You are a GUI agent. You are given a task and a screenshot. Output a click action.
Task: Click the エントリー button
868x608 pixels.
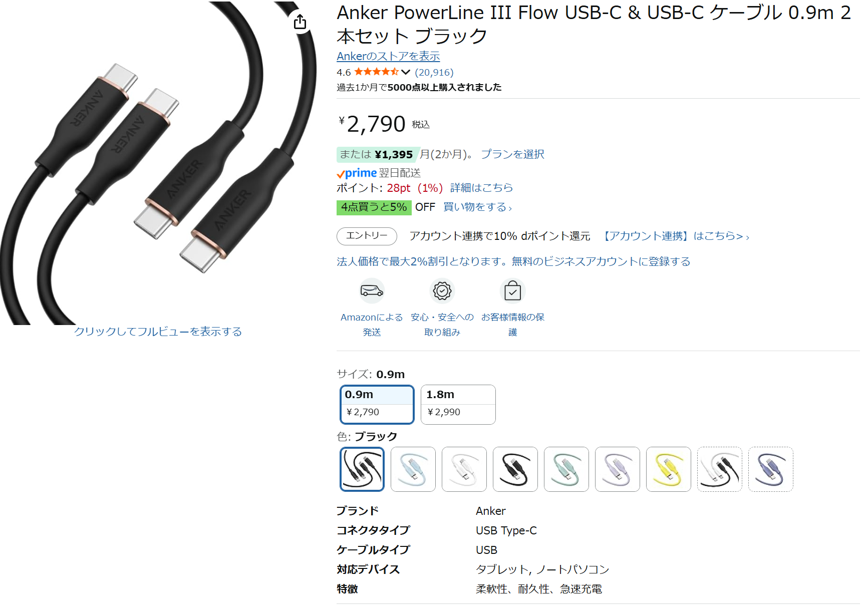coord(367,236)
